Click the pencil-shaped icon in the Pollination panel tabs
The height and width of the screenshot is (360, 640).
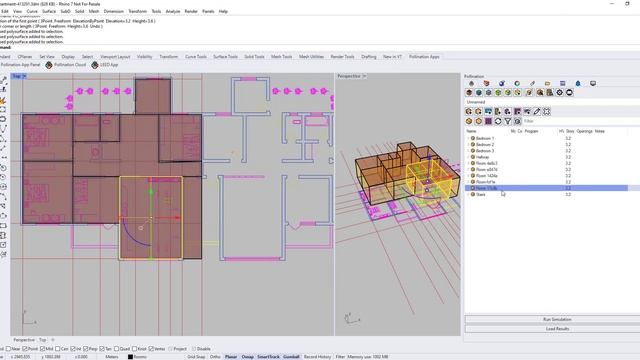(532, 83)
